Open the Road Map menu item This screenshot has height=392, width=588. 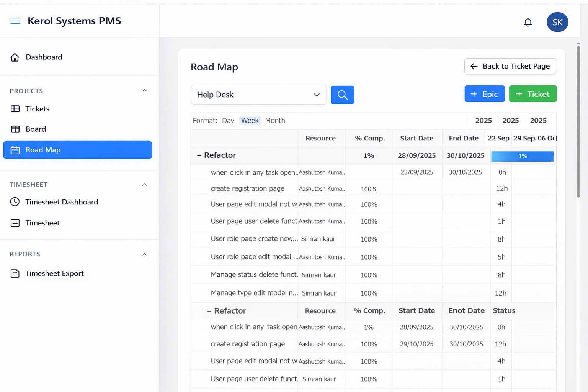(x=78, y=150)
